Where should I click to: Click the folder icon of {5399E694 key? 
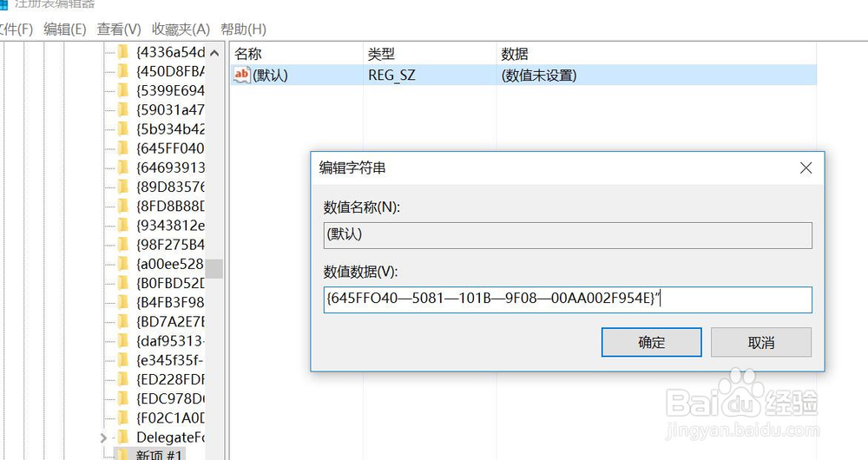pyautogui.click(x=123, y=90)
